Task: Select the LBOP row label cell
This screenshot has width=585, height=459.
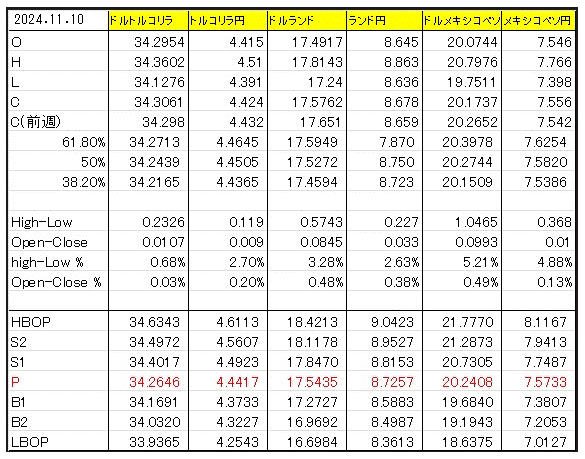Action: (x=58, y=442)
